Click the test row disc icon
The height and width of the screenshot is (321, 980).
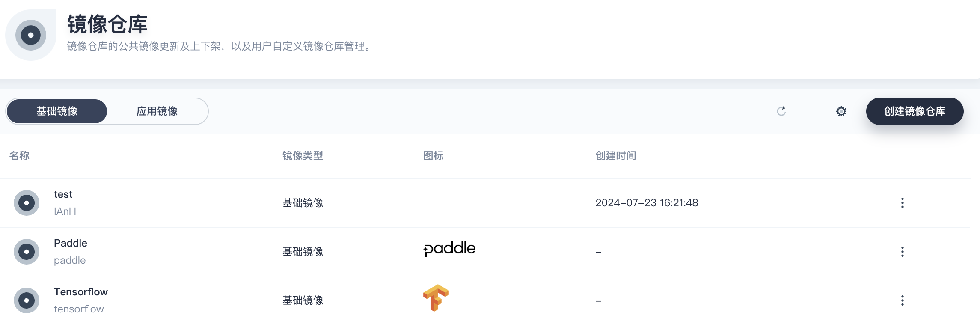pyautogui.click(x=27, y=203)
